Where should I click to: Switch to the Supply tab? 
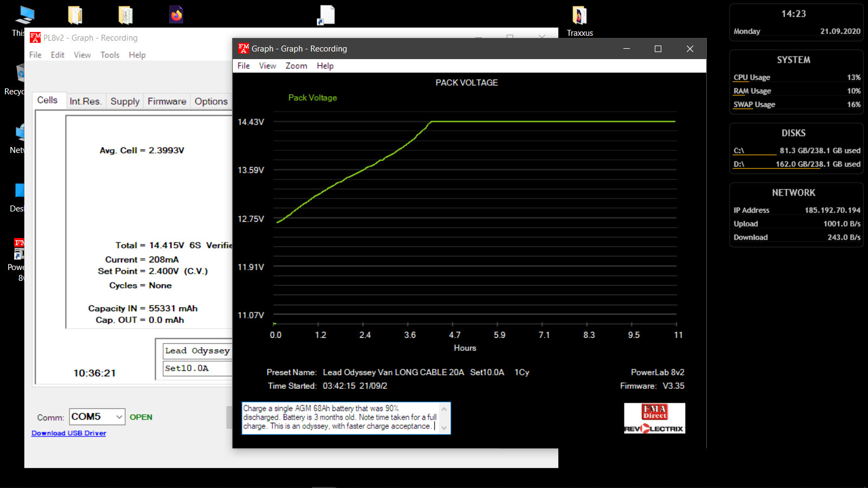125,101
